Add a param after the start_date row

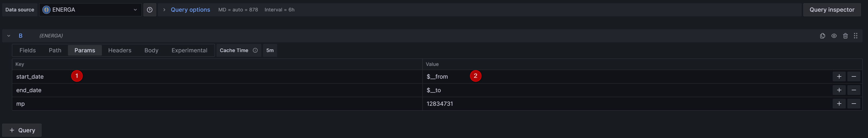[x=839, y=77]
